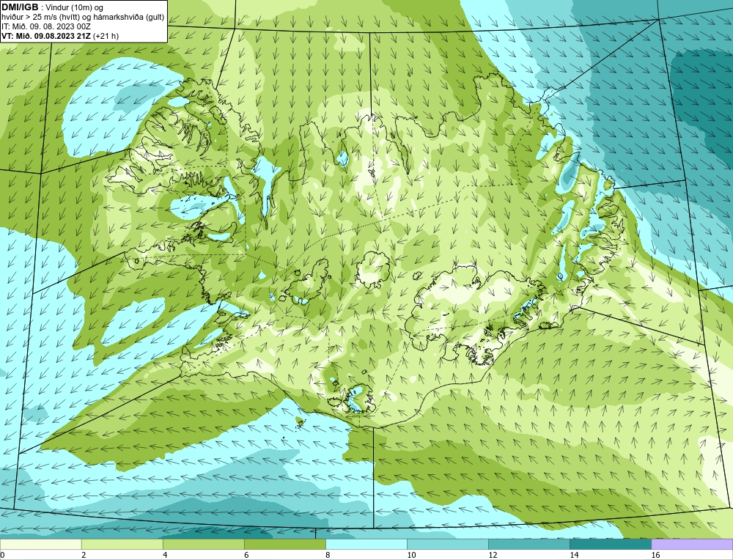
Task: Click the 8–10 m/s pale cyan swatch
Action: tap(366, 544)
